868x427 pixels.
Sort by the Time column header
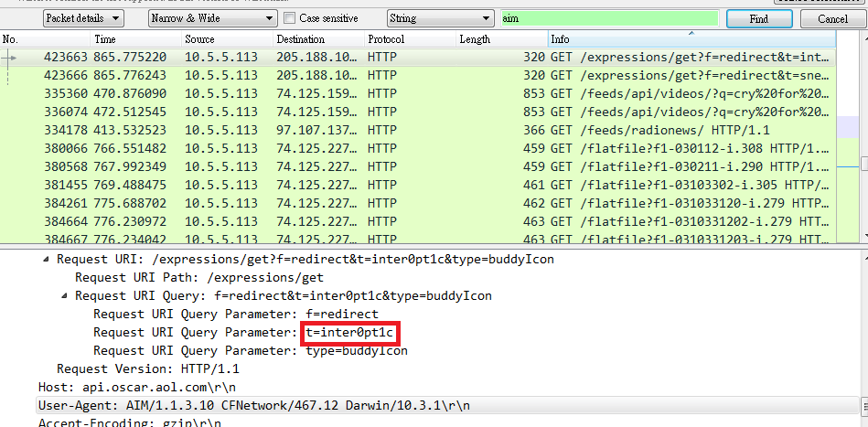pos(136,39)
